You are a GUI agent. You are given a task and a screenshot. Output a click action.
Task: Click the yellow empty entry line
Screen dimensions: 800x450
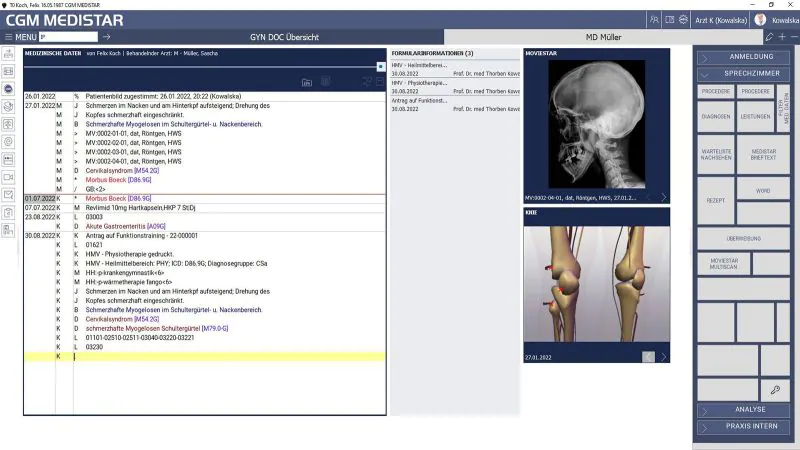click(x=205, y=357)
